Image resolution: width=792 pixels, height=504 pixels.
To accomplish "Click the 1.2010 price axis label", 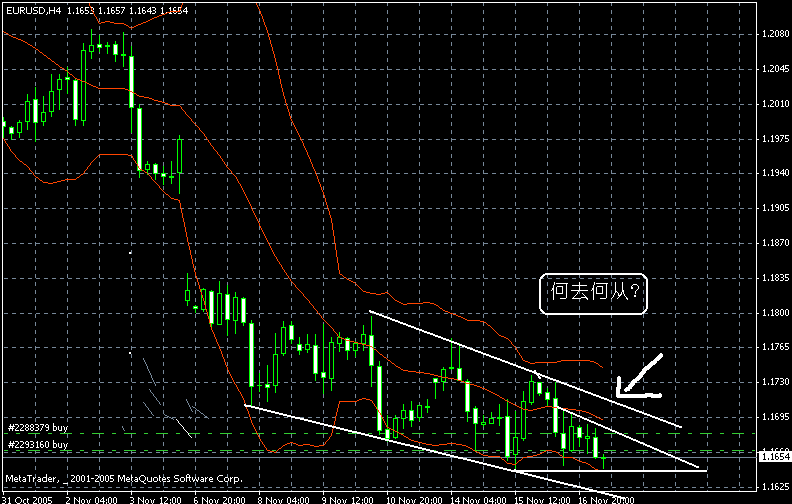I will pos(775,104).
